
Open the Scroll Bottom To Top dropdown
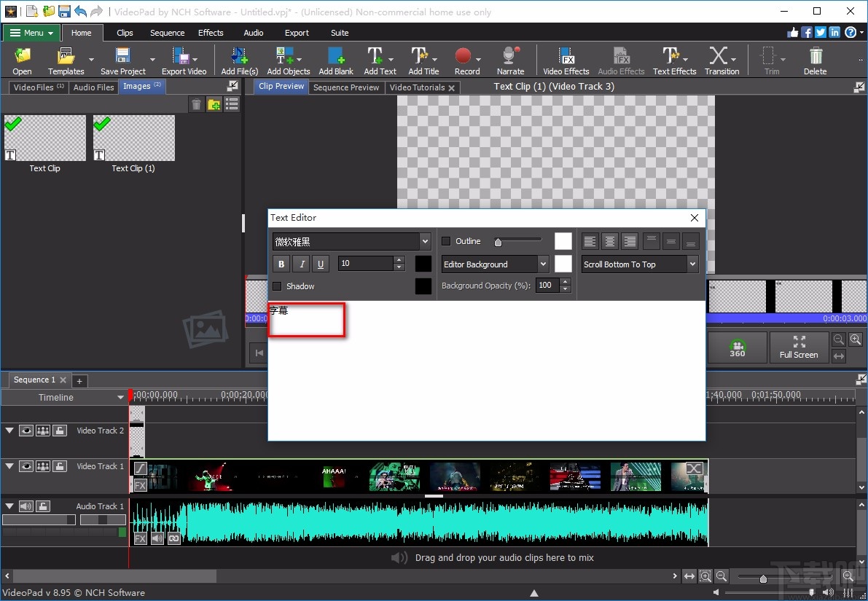pyautogui.click(x=691, y=264)
